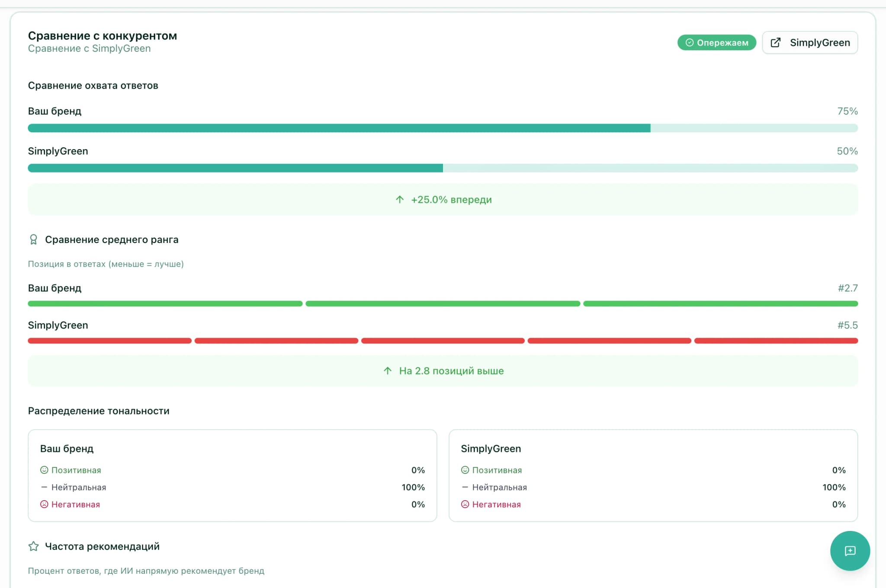Click the up arrow in 2.8 positions banner

pyautogui.click(x=388, y=371)
